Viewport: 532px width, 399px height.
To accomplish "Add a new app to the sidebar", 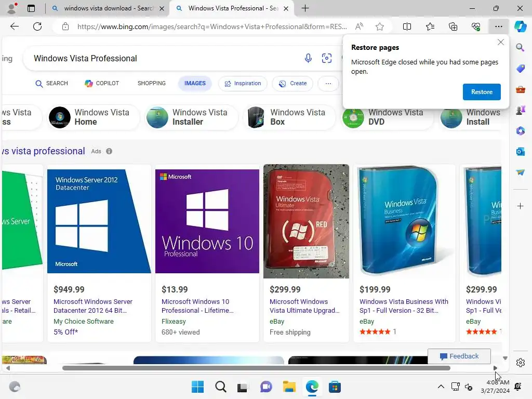I will (x=520, y=206).
